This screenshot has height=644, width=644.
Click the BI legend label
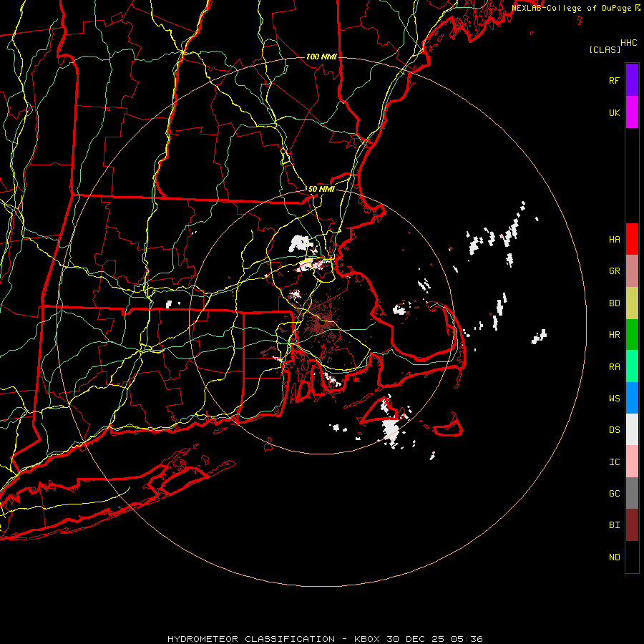pyautogui.click(x=615, y=525)
